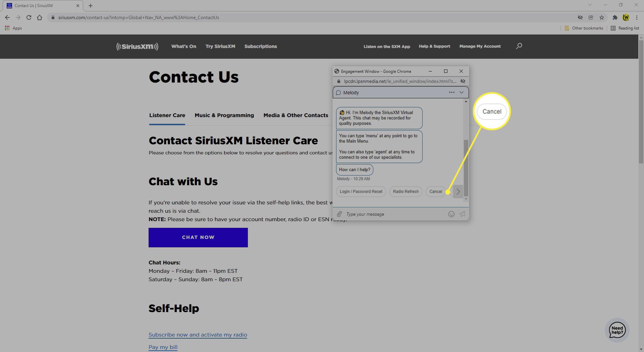Minimize the Engagement Window

430,71
